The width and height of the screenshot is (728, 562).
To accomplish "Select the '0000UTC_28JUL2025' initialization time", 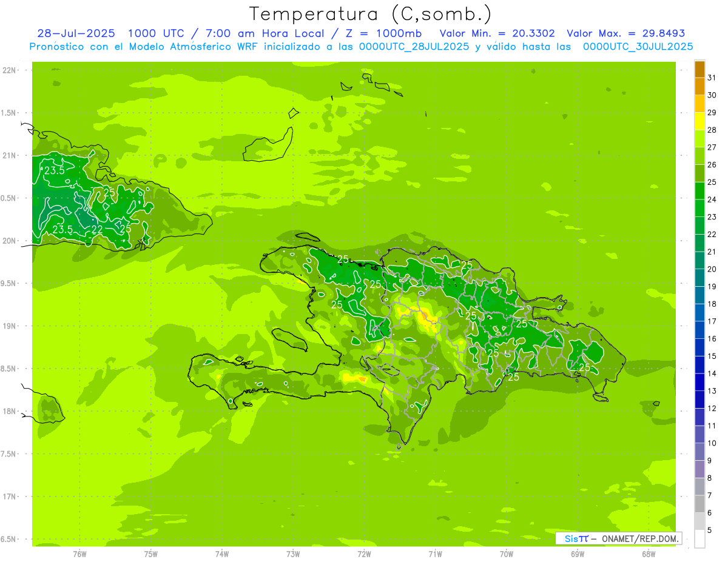I will click(414, 47).
